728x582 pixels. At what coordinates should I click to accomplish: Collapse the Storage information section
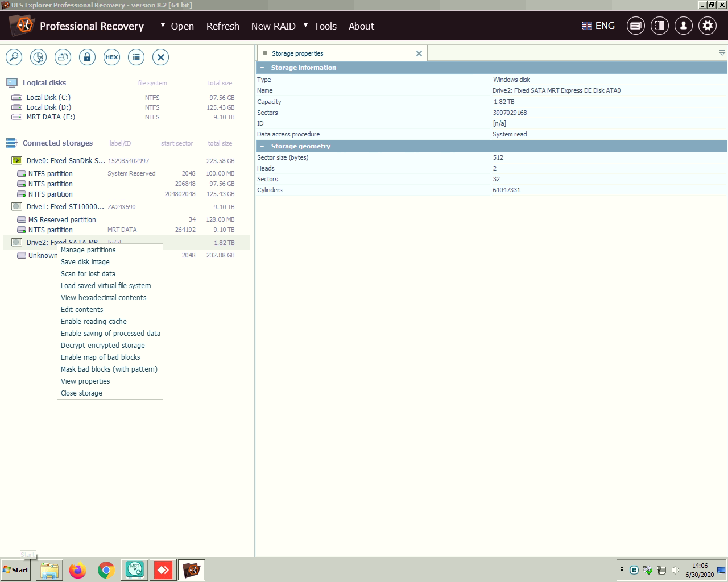(262, 68)
